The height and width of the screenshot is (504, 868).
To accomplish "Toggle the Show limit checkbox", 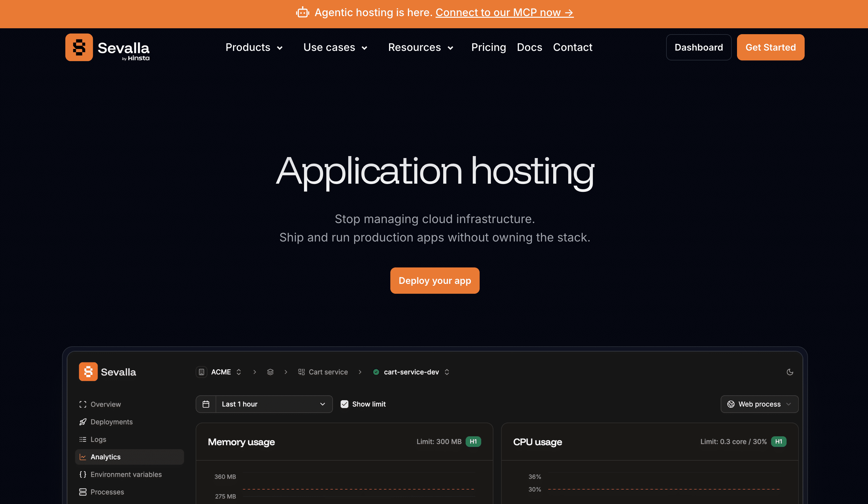I will point(344,404).
